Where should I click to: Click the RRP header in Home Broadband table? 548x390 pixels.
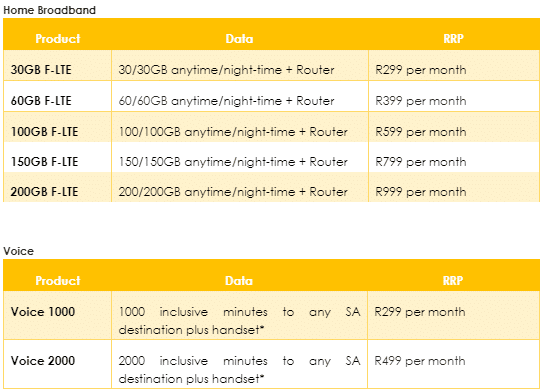click(453, 38)
